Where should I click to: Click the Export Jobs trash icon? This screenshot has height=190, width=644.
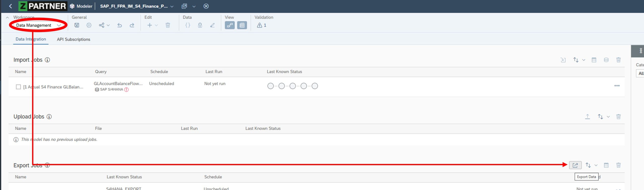click(619, 165)
